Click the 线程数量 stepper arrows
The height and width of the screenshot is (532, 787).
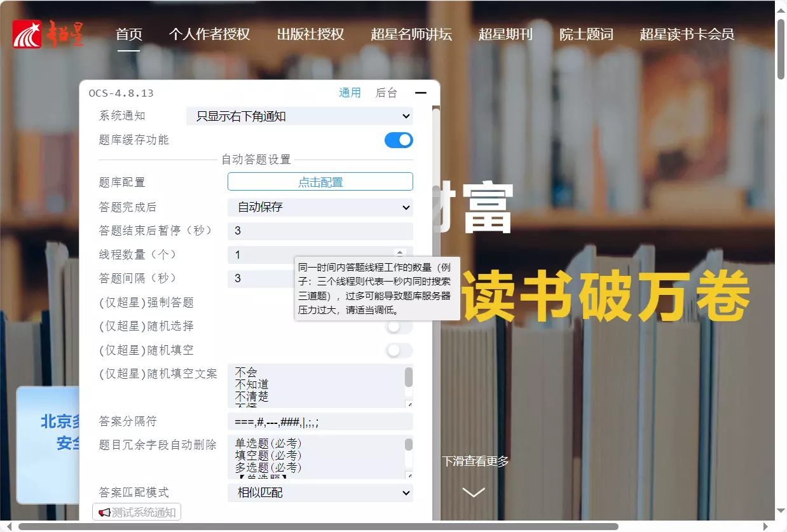(400, 254)
